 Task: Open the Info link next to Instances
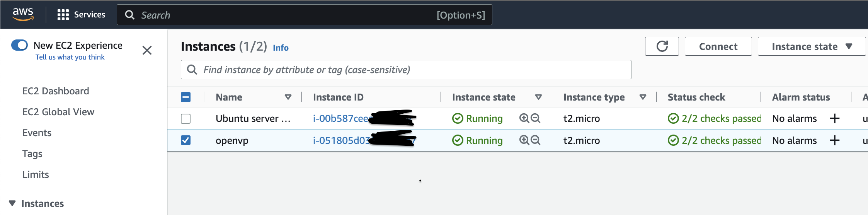tap(281, 48)
